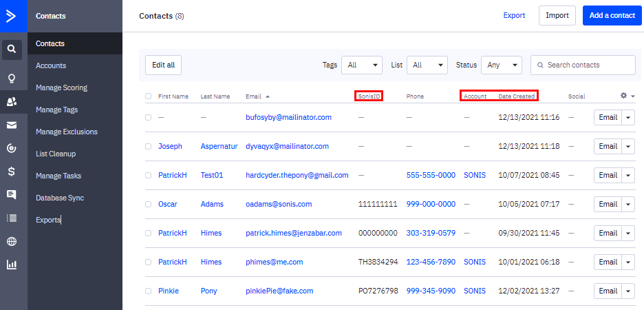Click the Add a contact button

612,15
